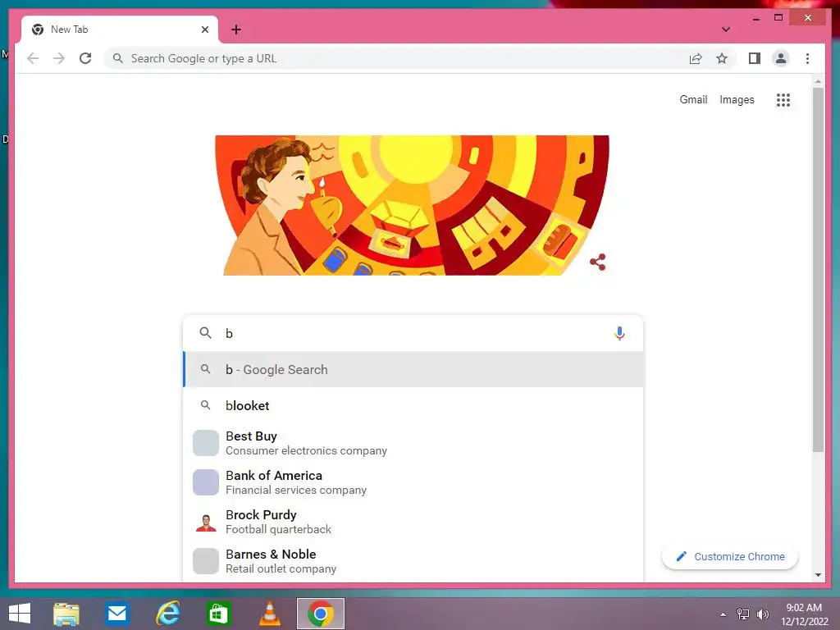840x630 pixels.
Task: Expand the tab search chevron
Action: [725, 30]
